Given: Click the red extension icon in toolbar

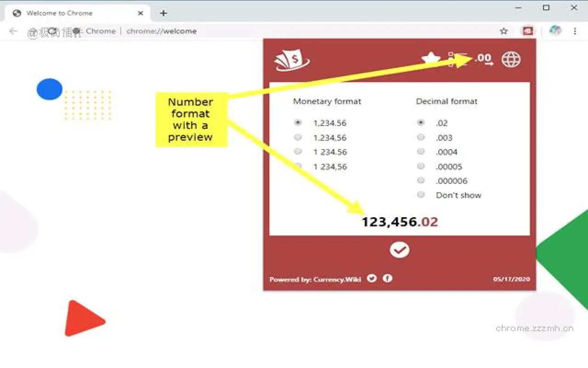Looking at the screenshot, I should click(x=527, y=31).
